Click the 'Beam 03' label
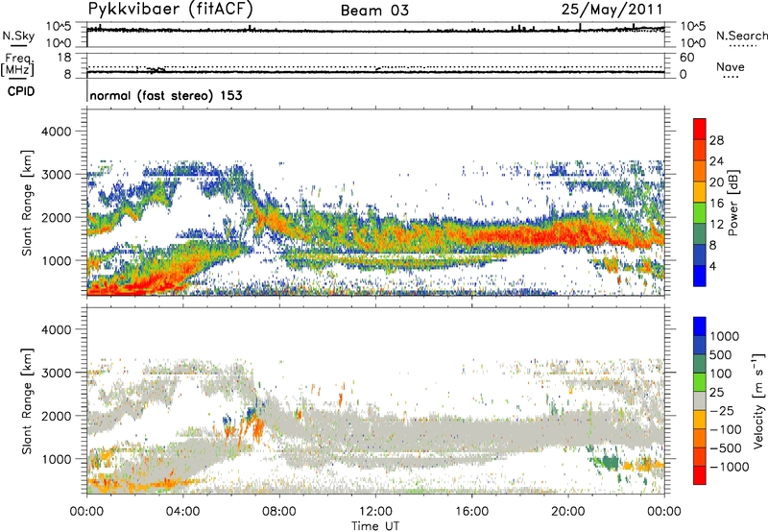768x532 pixels. 374,11
